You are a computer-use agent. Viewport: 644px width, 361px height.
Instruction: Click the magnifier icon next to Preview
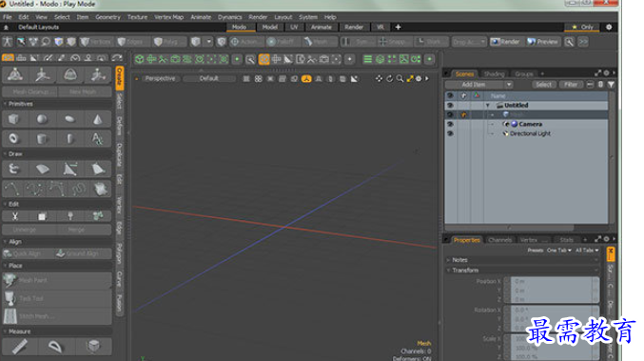[569, 42]
